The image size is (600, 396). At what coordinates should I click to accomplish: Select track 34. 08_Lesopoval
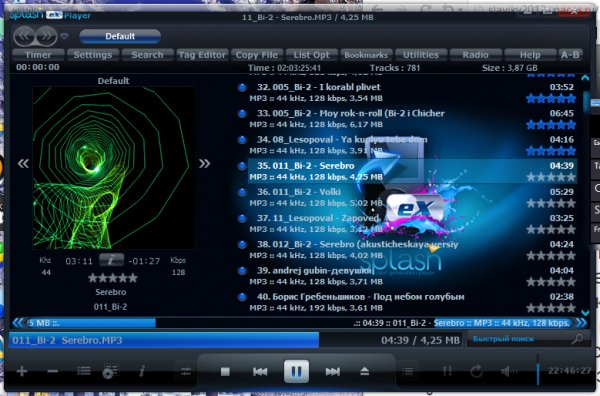(x=411, y=145)
